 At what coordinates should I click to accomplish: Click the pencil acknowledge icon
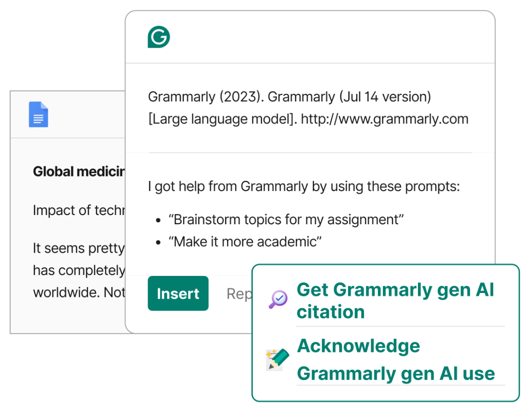coord(277,360)
